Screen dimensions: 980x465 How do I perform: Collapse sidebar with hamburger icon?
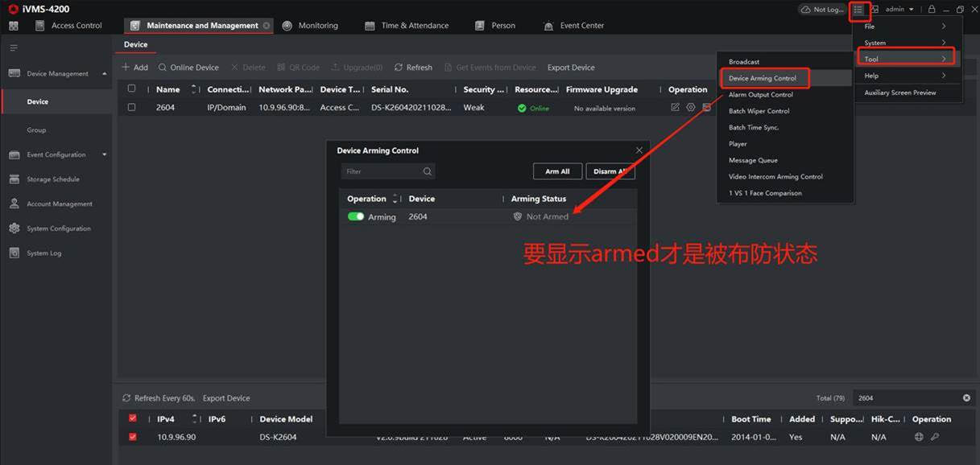(14, 48)
